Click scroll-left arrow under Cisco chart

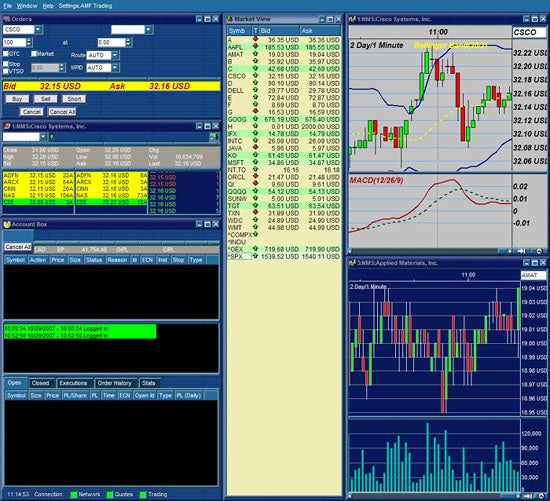click(x=350, y=251)
